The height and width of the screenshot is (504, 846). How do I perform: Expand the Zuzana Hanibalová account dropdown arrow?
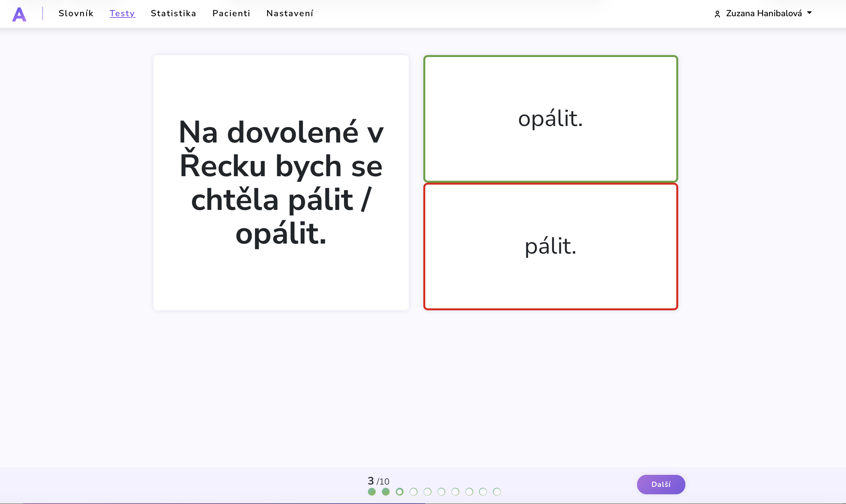pos(809,13)
